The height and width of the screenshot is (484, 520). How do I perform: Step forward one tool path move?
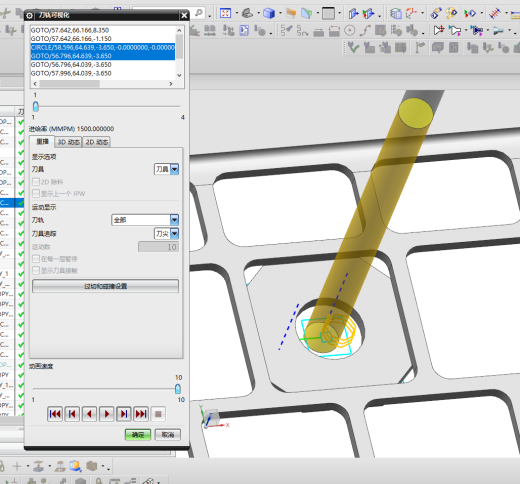coord(124,414)
